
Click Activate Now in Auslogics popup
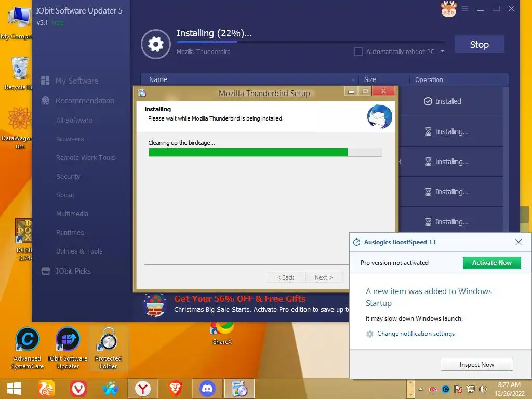tap(491, 262)
